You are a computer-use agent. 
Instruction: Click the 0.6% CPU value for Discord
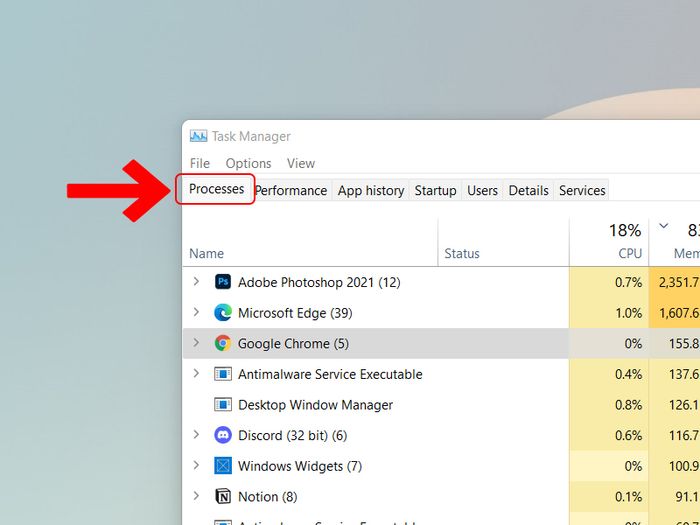pos(628,435)
